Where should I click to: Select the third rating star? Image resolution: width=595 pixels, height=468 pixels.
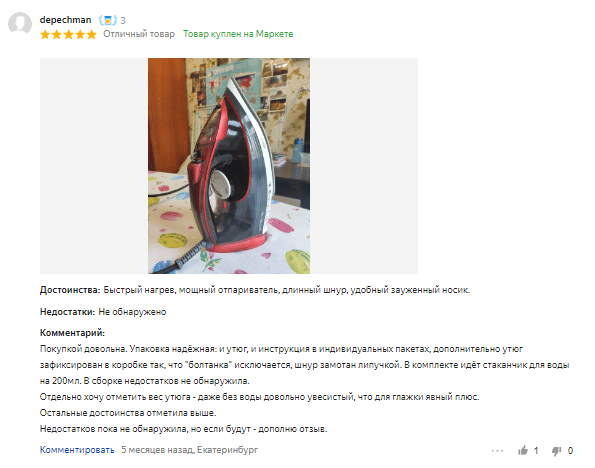(x=68, y=35)
